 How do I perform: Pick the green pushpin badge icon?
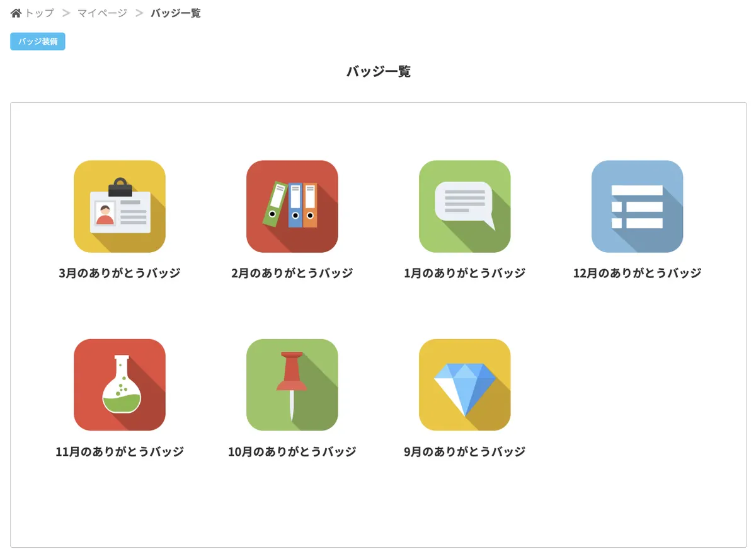point(292,385)
